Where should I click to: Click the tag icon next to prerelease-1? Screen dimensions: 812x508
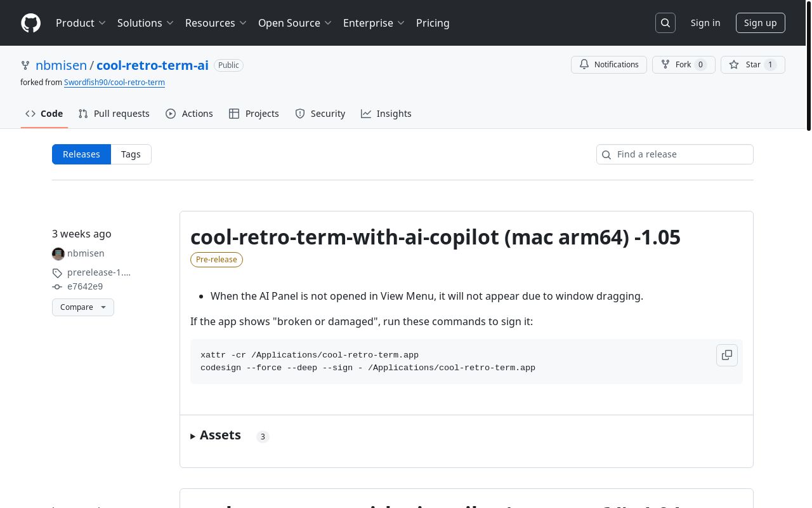click(x=57, y=273)
